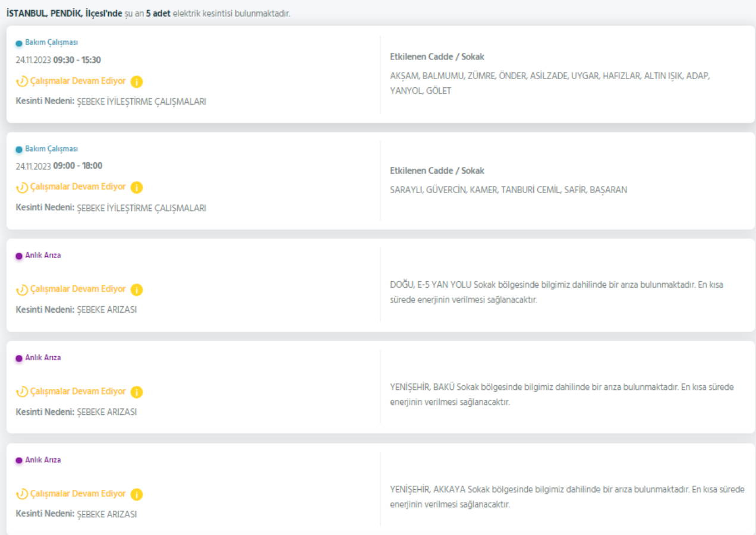Click Çalışmalar Devam Ediyor in DOĞU, E-5 card
This screenshot has width=756, height=535.
[x=78, y=289]
